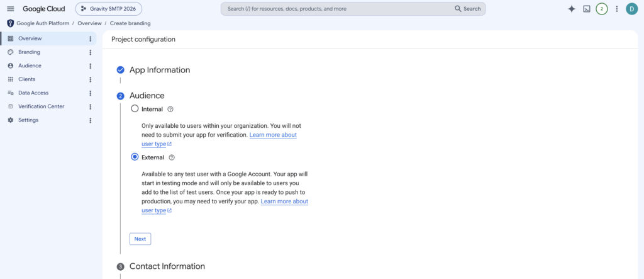Click the help icon next to External
The image size is (644, 279).
click(172, 157)
